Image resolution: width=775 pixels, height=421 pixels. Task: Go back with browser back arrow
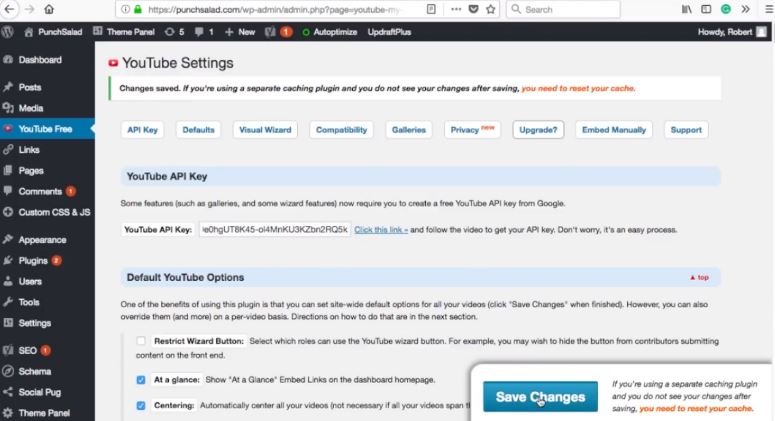tap(9, 9)
